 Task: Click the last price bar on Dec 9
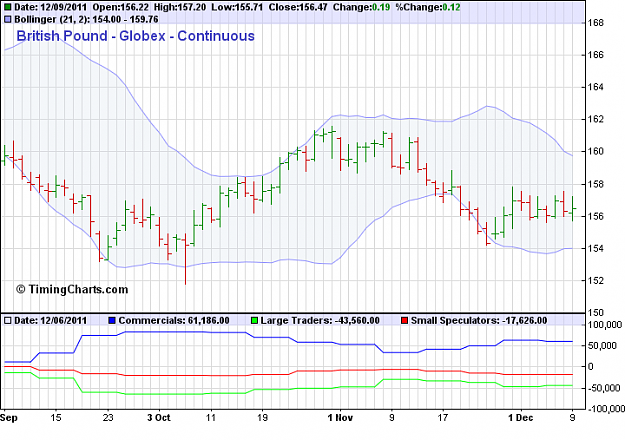(x=573, y=208)
